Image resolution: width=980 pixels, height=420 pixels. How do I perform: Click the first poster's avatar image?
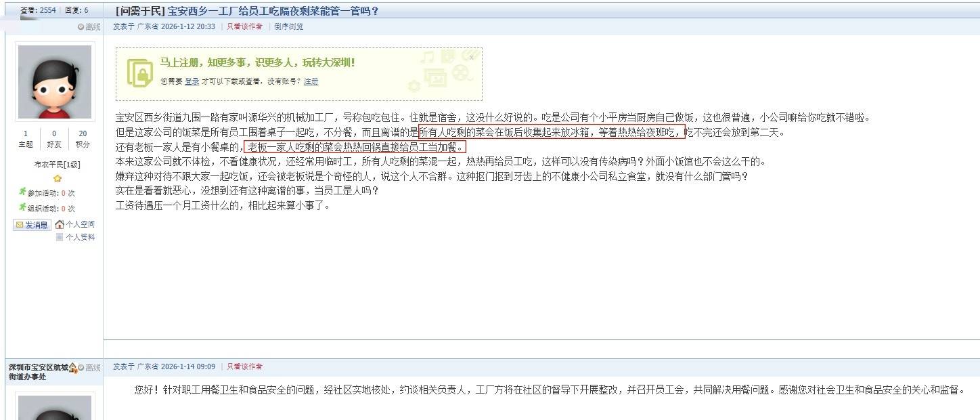tap(55, 83)
